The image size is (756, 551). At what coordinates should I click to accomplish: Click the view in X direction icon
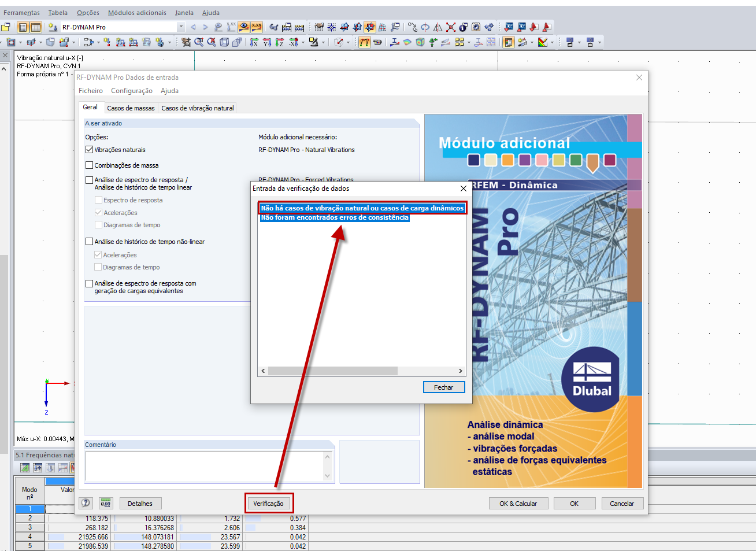click(x=254, y=42)
